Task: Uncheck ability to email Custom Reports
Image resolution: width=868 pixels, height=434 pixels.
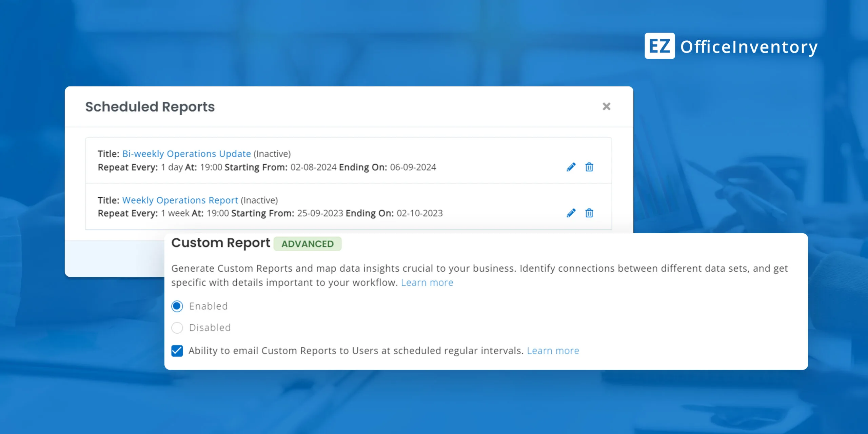Action: pos(177,351)
